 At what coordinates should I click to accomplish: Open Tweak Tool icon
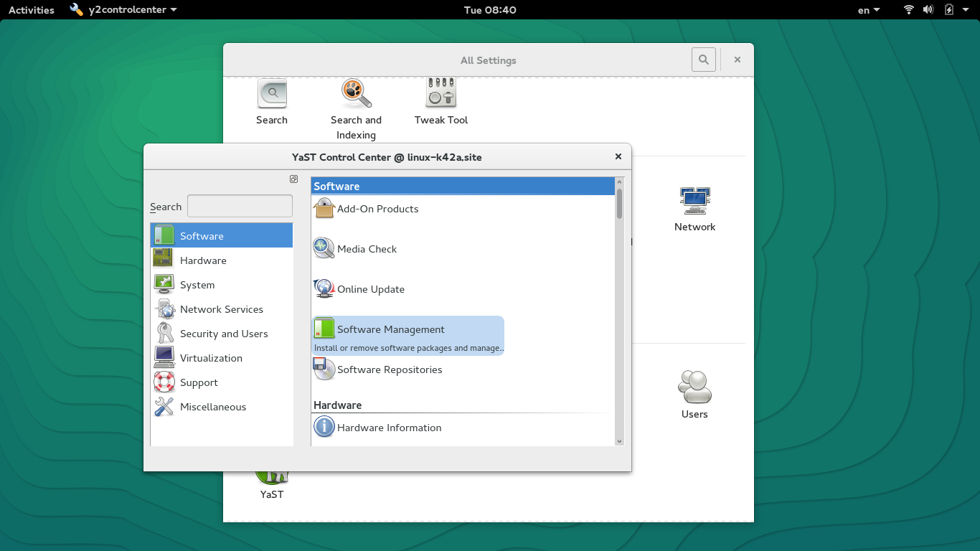pyautogui.click(x=440, y=101)
